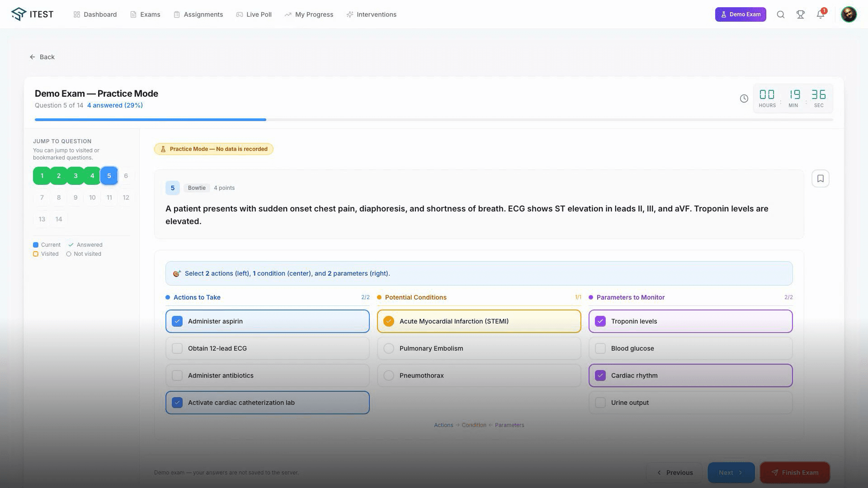Click the 'Parameters to Monitor' column header

coord(630,297)
